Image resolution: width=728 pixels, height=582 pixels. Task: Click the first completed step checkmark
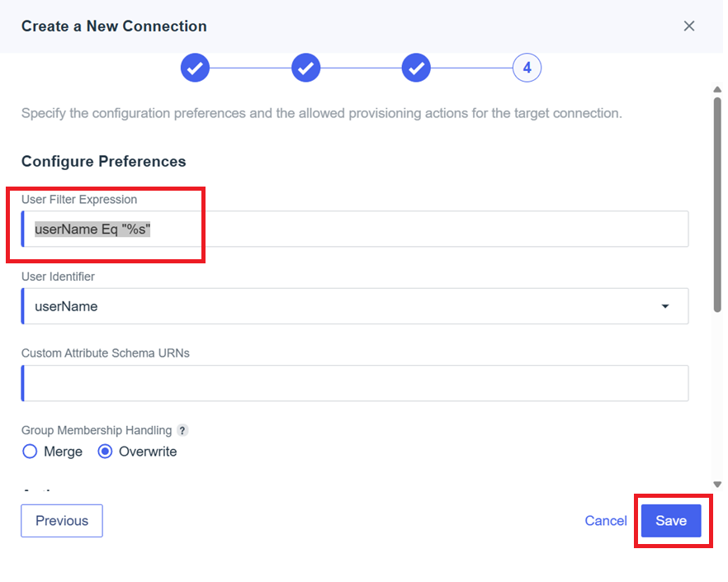(195, 67)
